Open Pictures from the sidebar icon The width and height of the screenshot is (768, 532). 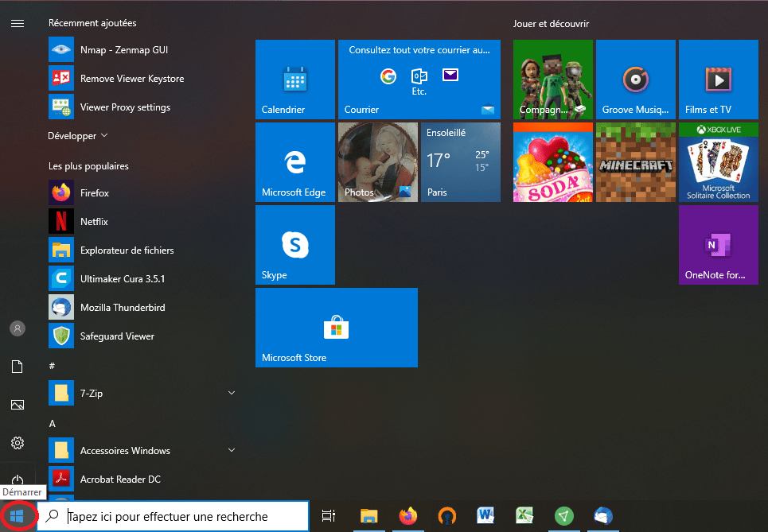18,405
